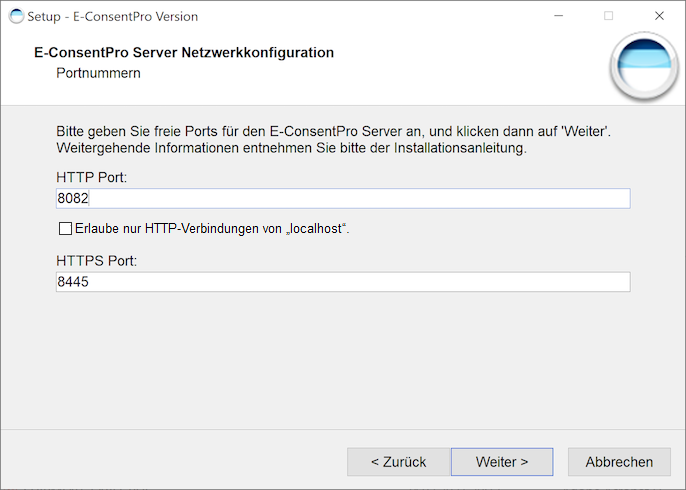Click the Setup app icon in title bar
Viewport: 686px width, 490px height.
pyautogui.click(x=16, y=16)
